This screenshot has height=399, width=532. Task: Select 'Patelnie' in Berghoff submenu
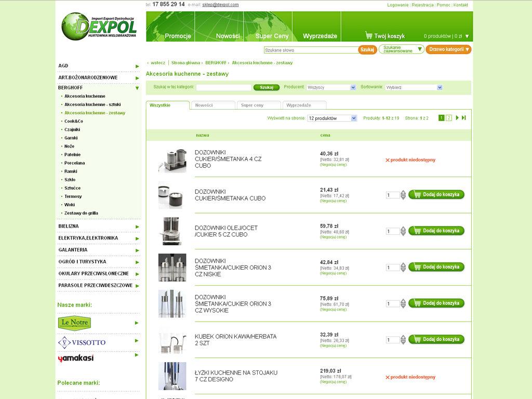click(x=72, y=154)
